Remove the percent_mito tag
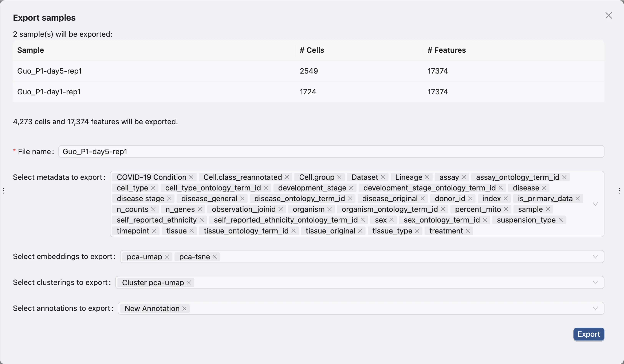 (506, 209)
